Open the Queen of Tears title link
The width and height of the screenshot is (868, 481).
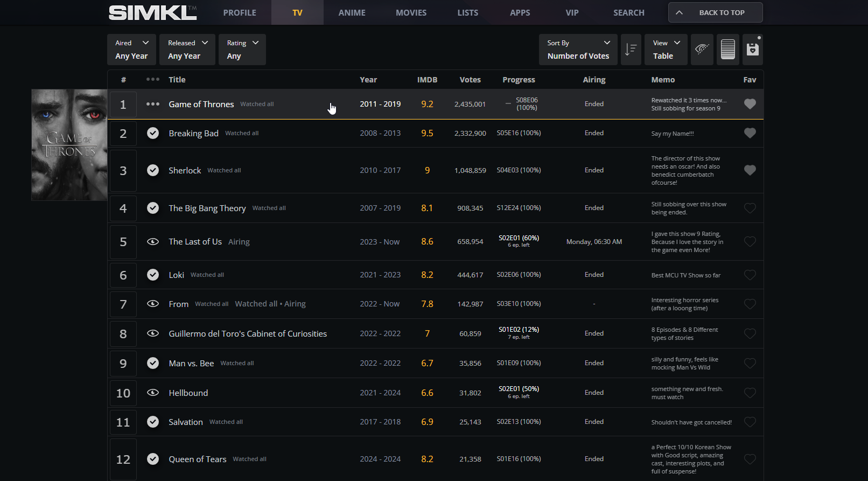(x=197, y=459)
